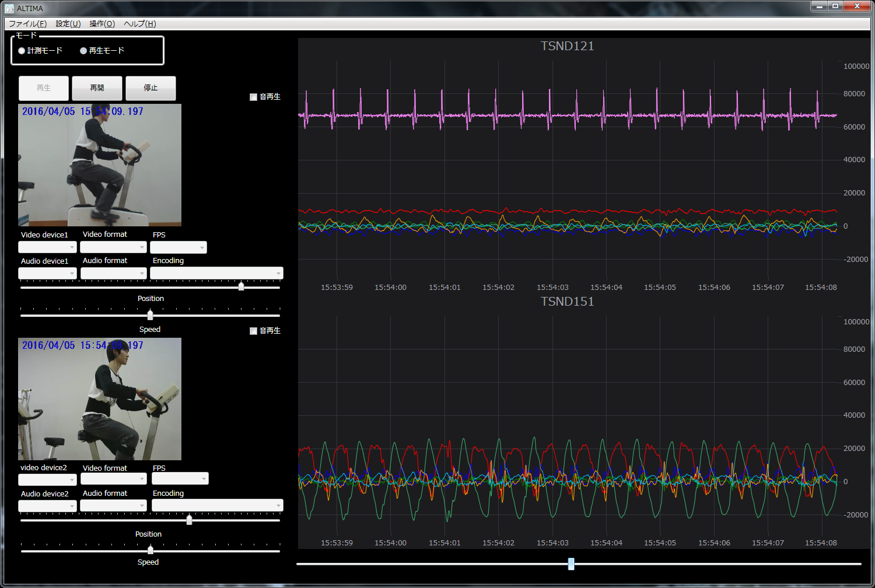Click the ALTIMA app icon in title bar
The image size is (875, 588).
tap(9, 8)
